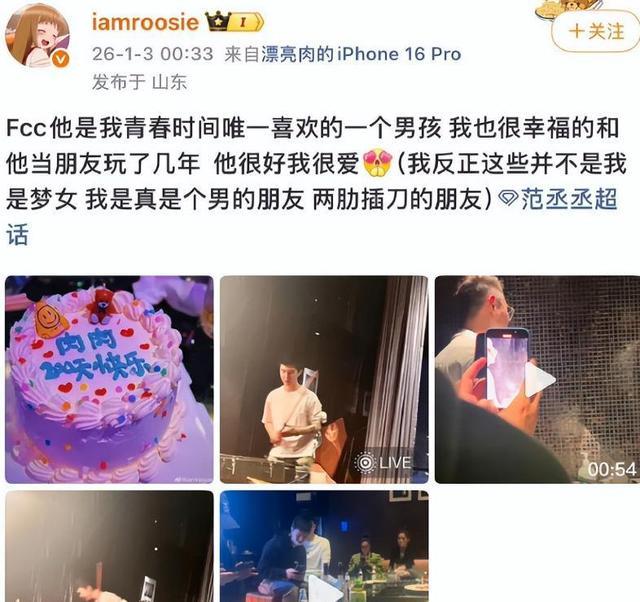Screen dimensions: 640x602
Task: Follow the user with +关注 button
Action: pyautogui.click(x=596, y=31)
